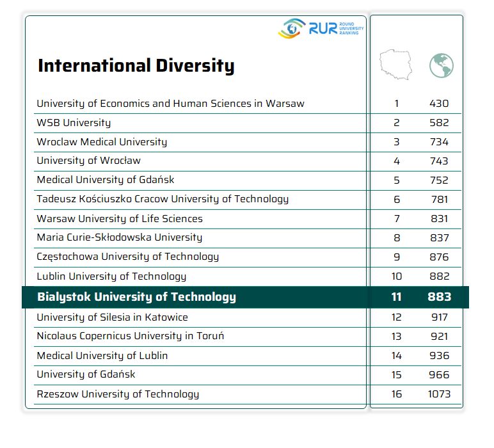Click world rank value 966

439,375
